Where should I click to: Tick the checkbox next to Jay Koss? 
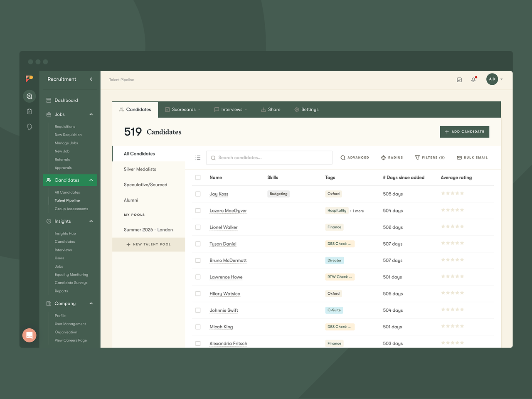click(x=198, y=194)
